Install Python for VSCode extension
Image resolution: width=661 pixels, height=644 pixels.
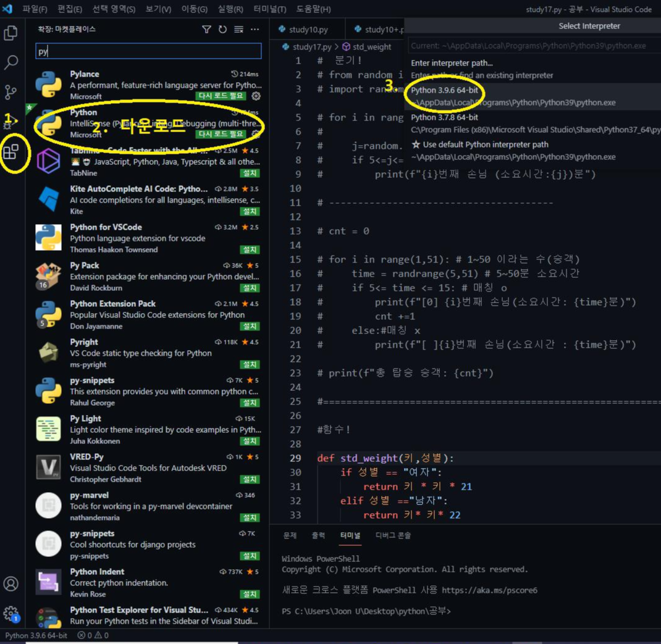(x=250, y=249)
